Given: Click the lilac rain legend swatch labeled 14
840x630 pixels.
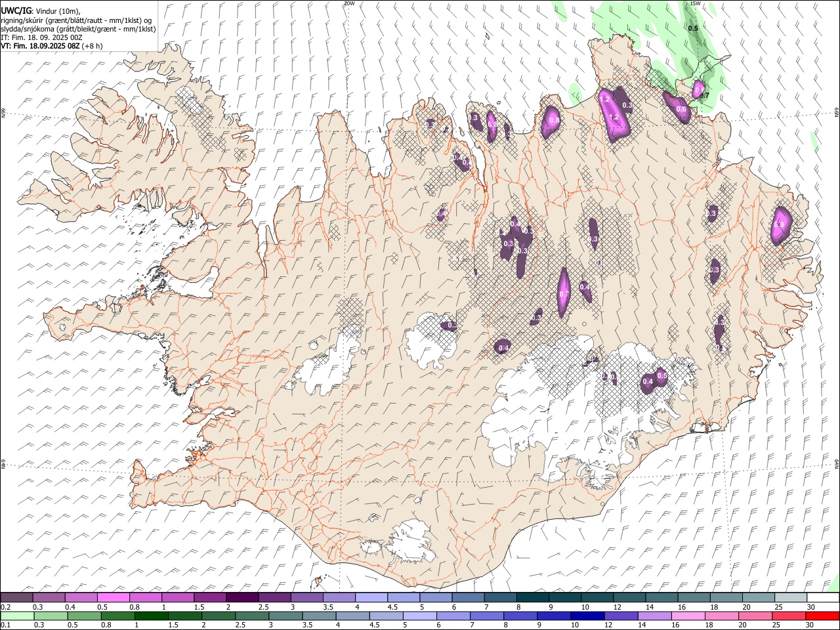Looking at the screenshot, I should [654, 616].
